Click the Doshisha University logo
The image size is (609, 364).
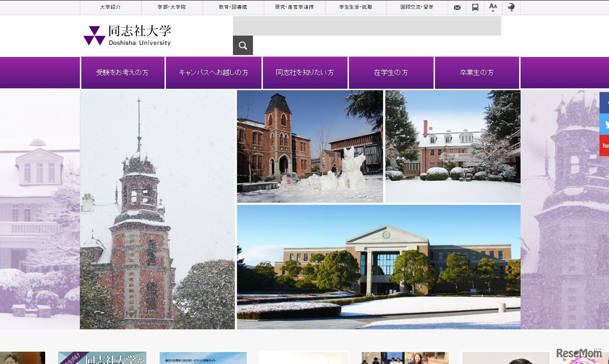click(127, 36)
